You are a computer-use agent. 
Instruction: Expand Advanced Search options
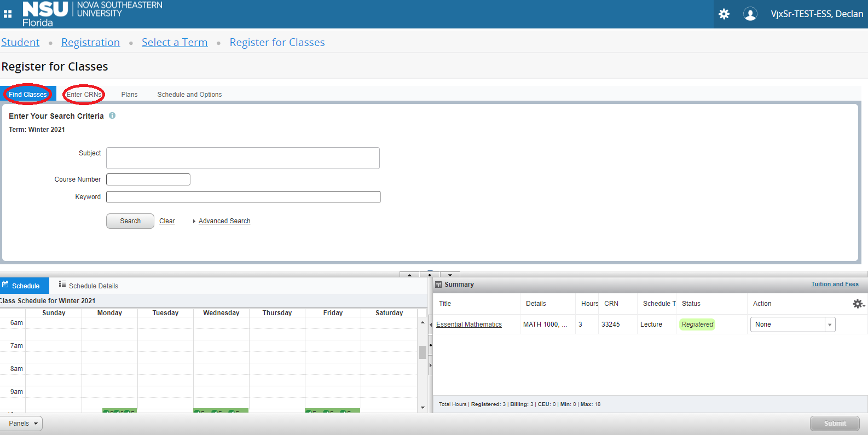click(224, 221)
